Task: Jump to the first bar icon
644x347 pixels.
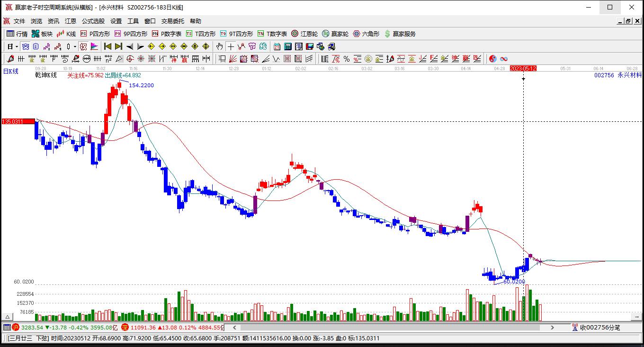Action: point(107,46)
